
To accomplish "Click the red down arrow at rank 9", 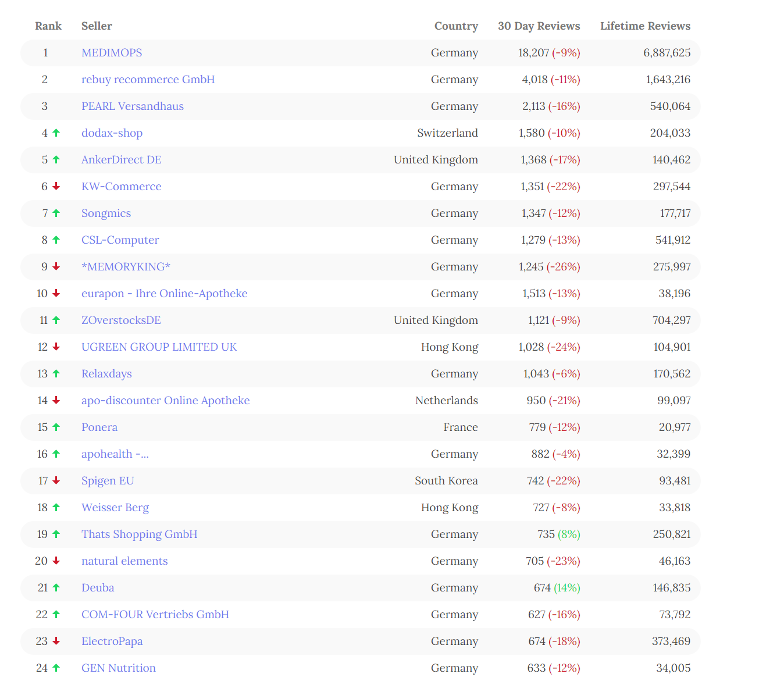I will 56,266.
